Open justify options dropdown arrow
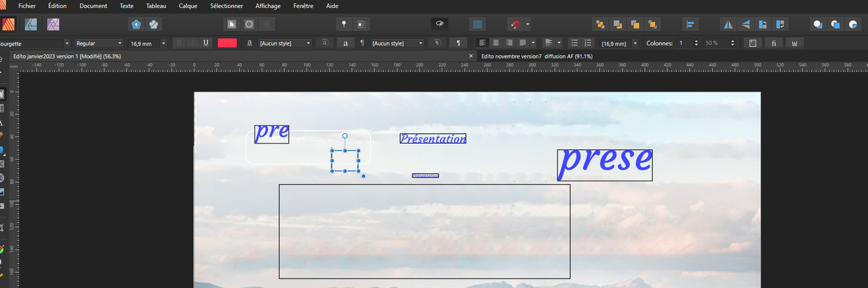Image resolution: width=868 pixels, height=288 pixels. [x=533, y=43]
